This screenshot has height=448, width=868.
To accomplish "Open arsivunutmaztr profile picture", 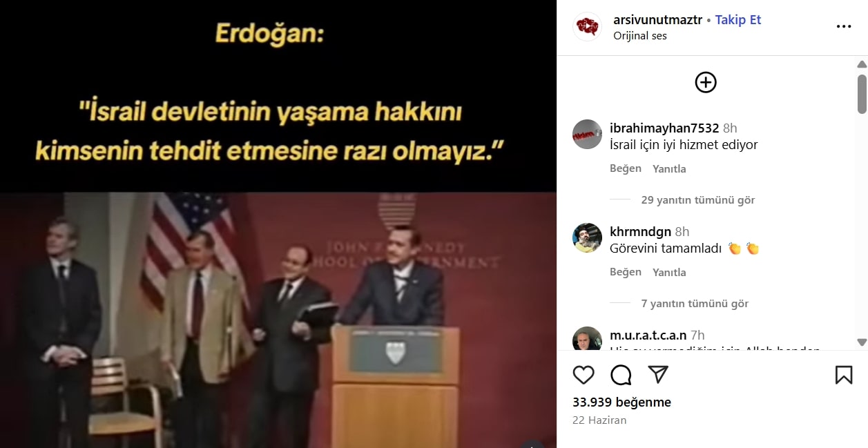I will click(587, 27).
